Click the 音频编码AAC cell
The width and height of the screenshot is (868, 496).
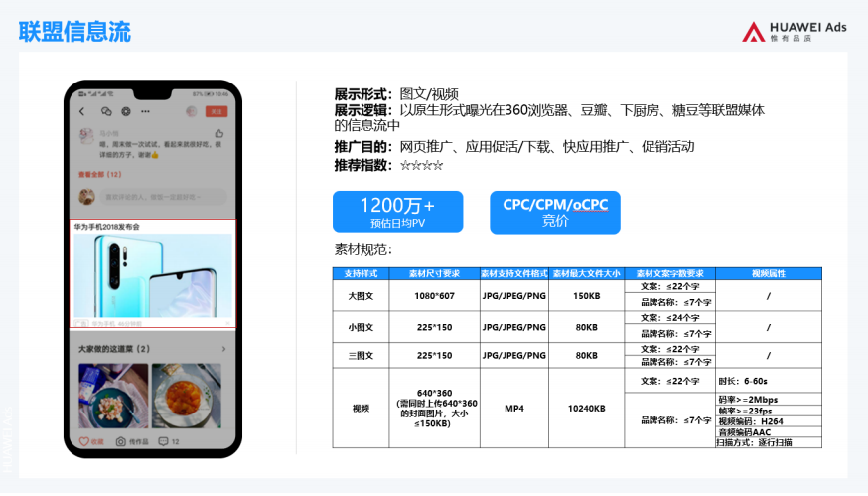[769, 432]
